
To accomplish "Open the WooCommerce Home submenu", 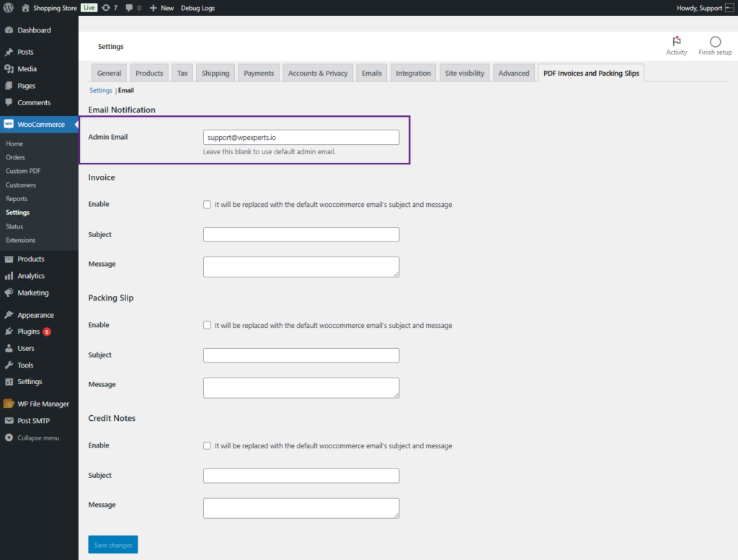I will (x=14, y=143).
